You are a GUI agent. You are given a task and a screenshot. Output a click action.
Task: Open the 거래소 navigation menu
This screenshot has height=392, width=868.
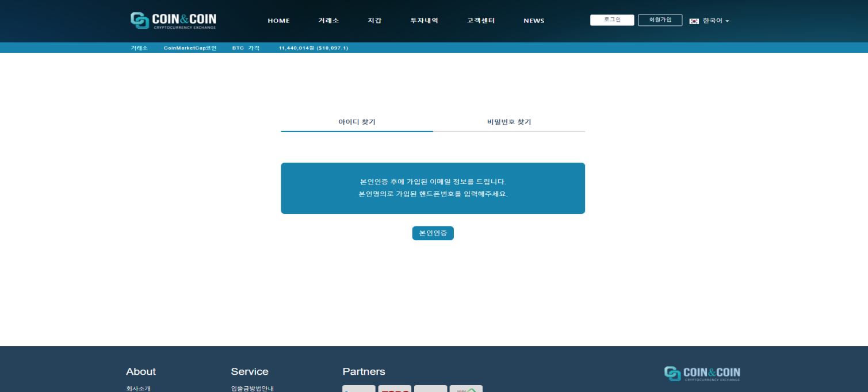coord(328,21)
